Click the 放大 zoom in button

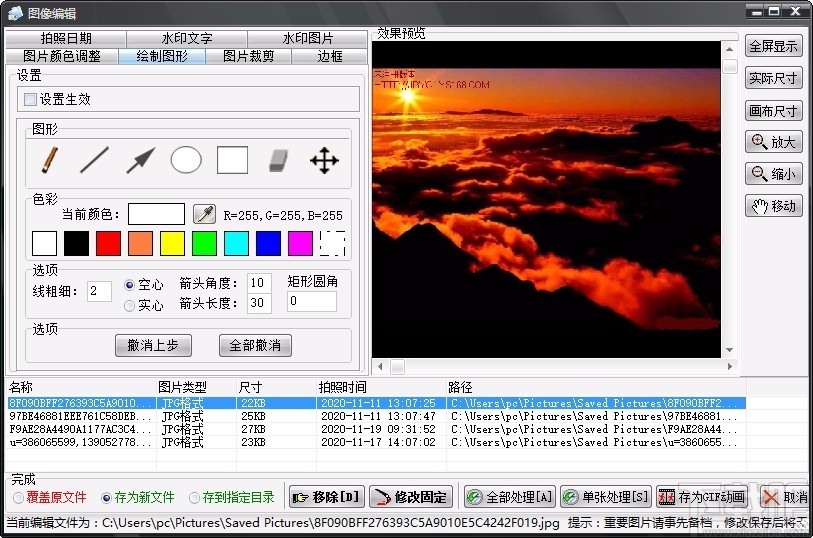(774, 142)
